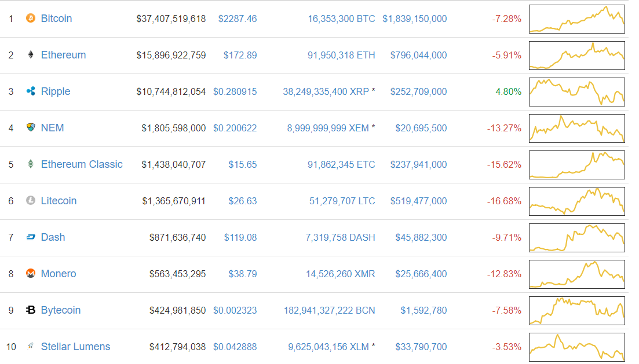Screen dimensions: 639x364
Task: Open the Bitcoin 7-day price chart
Action: click(x=576, y=19)
